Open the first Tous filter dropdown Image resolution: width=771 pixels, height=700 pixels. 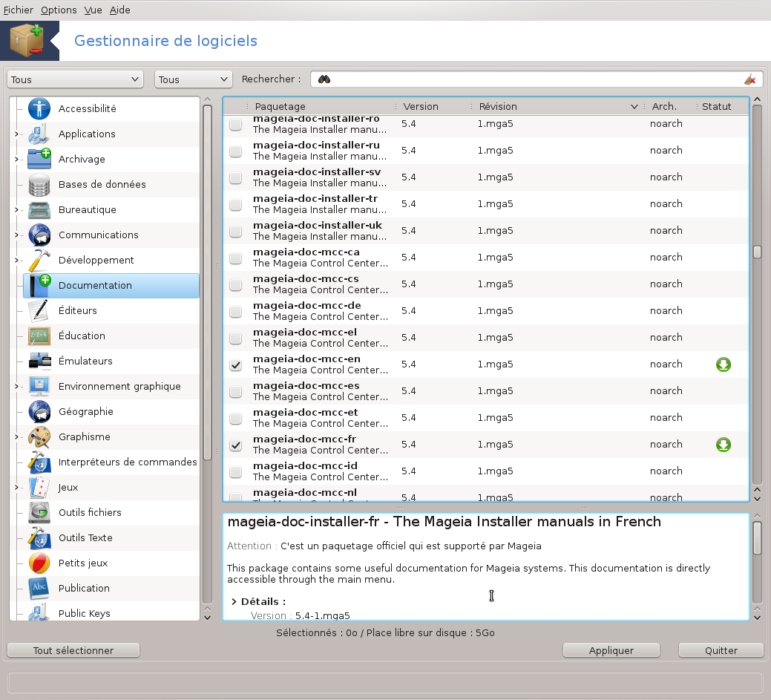[x=75, y=79]
